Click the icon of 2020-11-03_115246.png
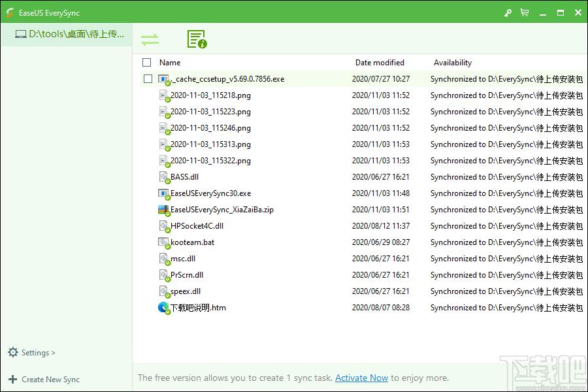Screen dimensions: 588x392 tap(164, 128)
